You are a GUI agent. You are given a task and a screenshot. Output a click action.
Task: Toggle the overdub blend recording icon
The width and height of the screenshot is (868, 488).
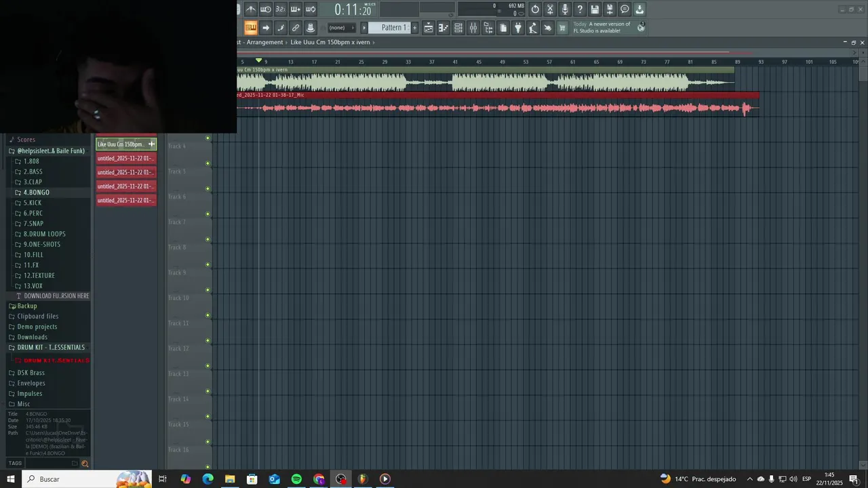(296, 9)
